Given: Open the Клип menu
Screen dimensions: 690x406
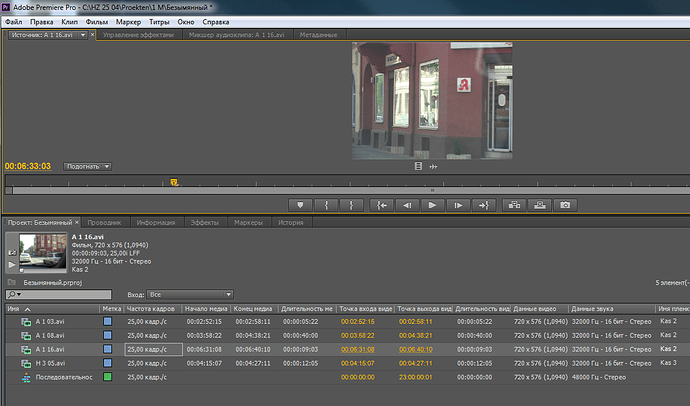Looking at the screenshot, I should 70,22.
